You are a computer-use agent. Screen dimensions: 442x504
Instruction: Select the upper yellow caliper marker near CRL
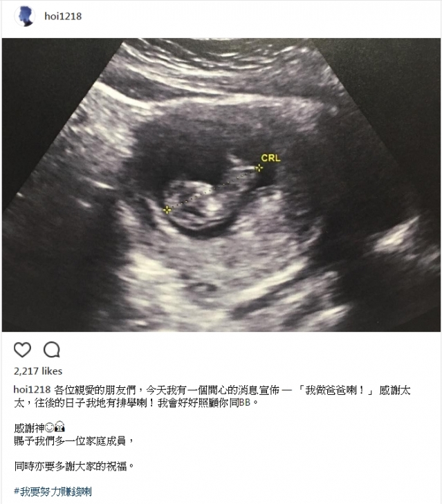259,168
